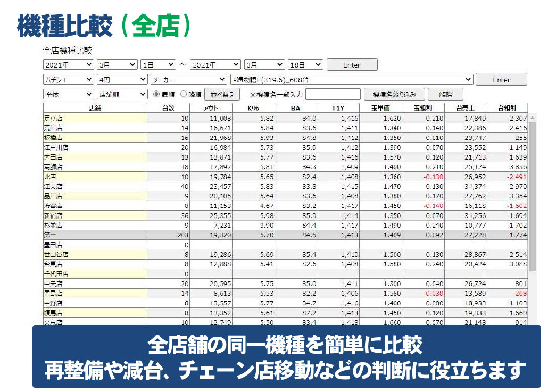Screen dimensions: 556x392
Task: Open the メーカー maker dropdown
Action: click(x=189, y=79)
